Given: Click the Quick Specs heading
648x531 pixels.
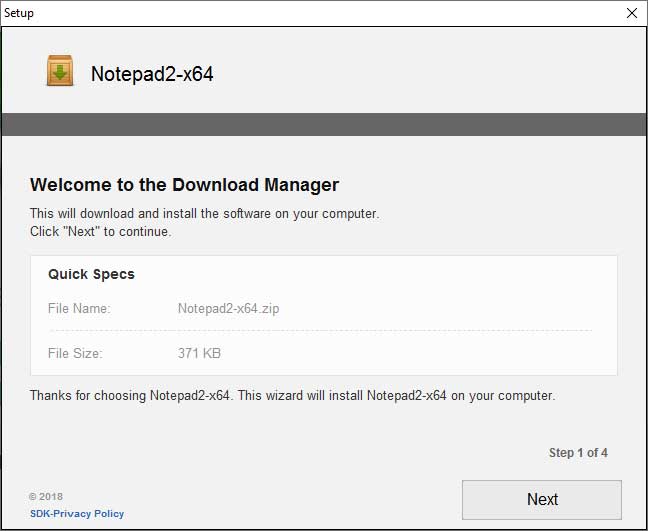Looking at the screenshot, I should 91,274.
